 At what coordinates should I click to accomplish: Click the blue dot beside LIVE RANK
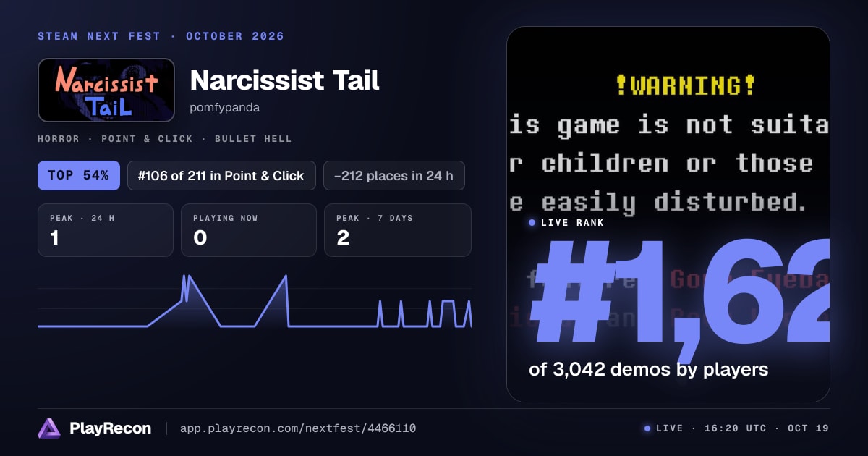[532, 223]
